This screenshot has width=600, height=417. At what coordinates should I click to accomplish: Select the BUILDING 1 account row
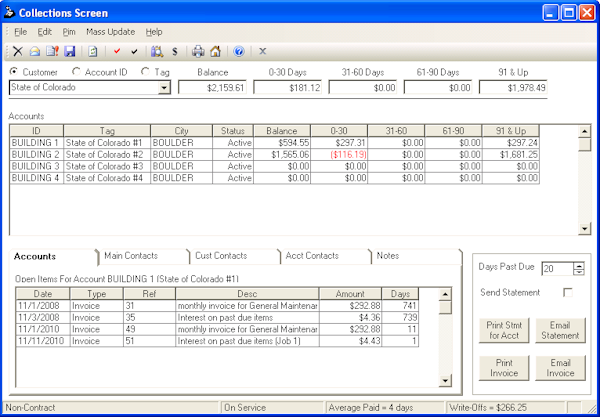274,143
